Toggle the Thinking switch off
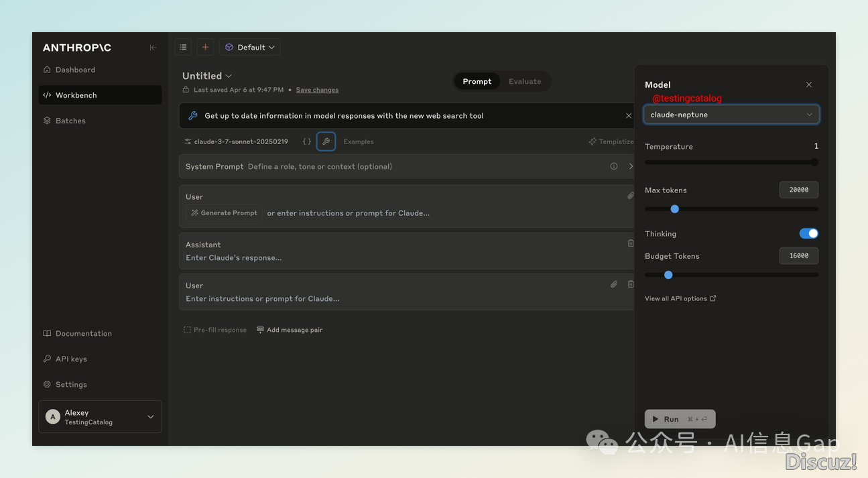868x478 pixels. tap(808, 233)
